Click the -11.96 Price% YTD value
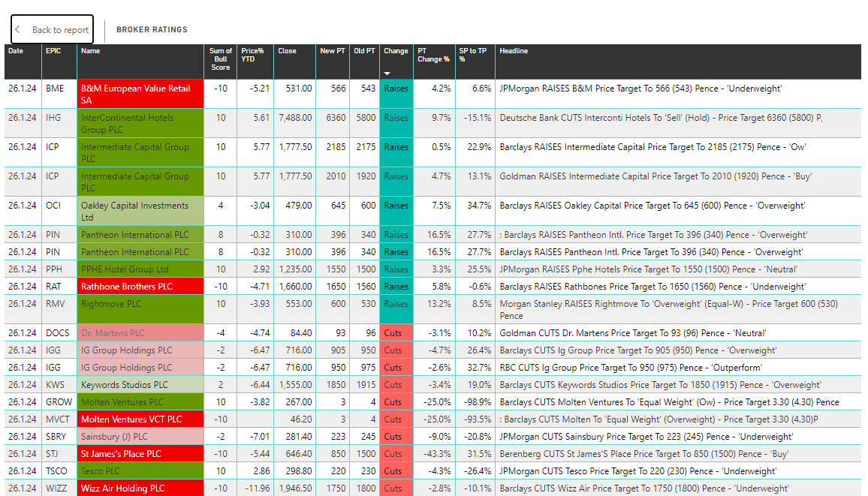Screen dimensions: 868x496 (258, 488)
